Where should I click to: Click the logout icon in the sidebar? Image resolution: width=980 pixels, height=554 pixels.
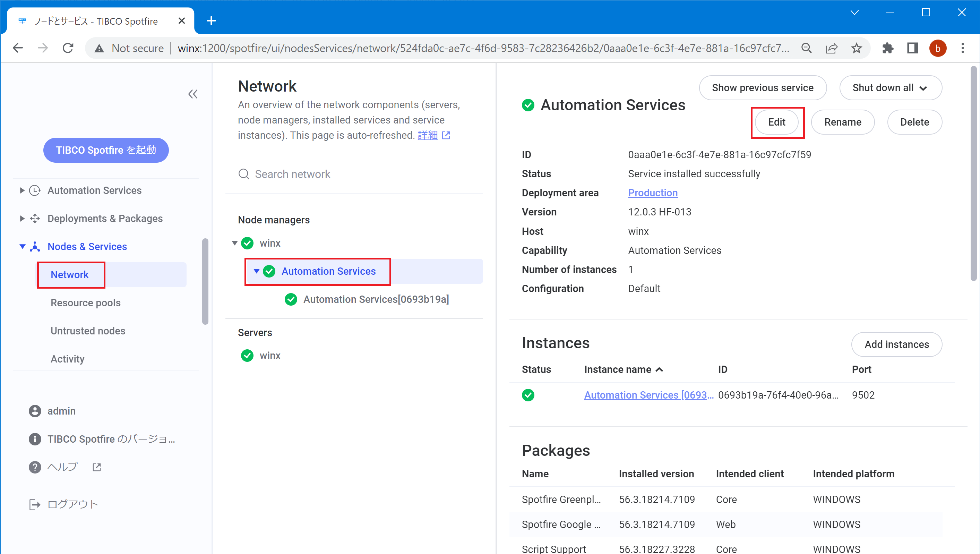[x=35, y=504]
